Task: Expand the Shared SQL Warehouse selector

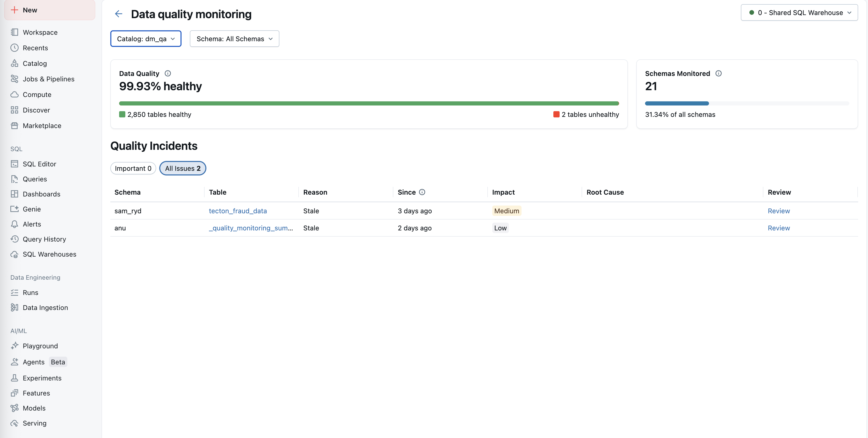Action: click(x=799, y=13)
